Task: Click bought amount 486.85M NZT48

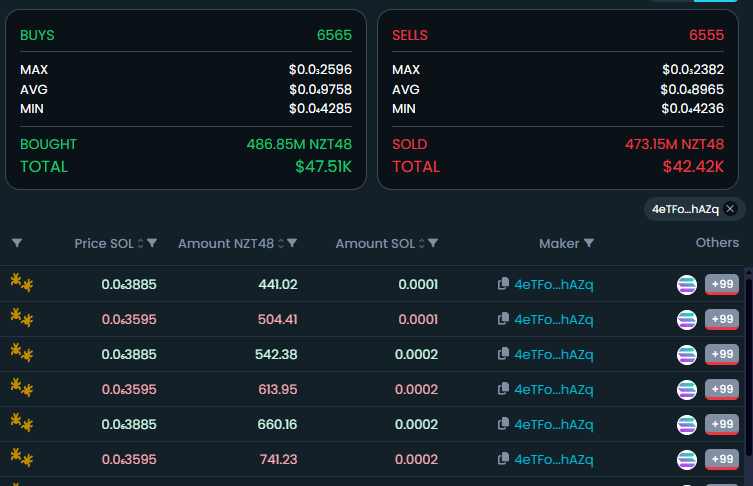Action: 299,144
